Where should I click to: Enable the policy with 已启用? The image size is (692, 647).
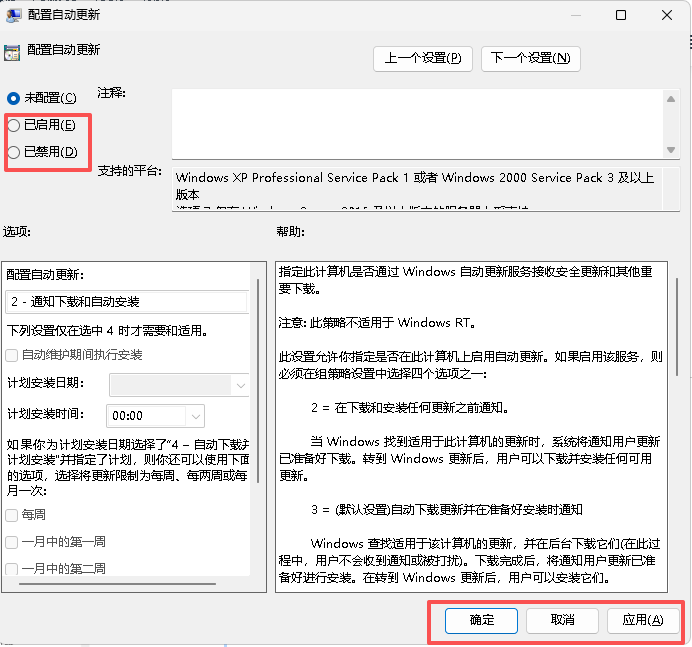pos(13,125)
